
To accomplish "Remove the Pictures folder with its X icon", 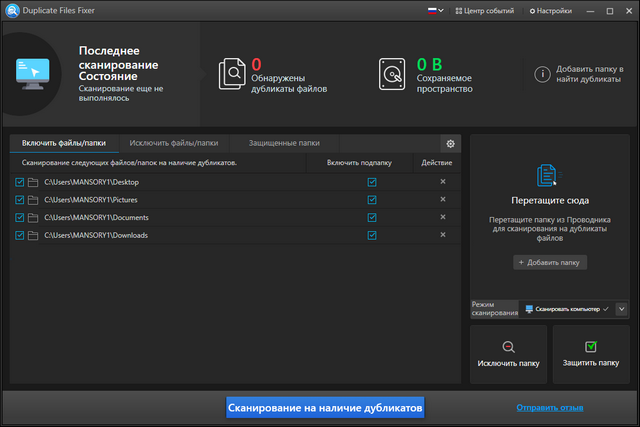I will coord(443,200).
